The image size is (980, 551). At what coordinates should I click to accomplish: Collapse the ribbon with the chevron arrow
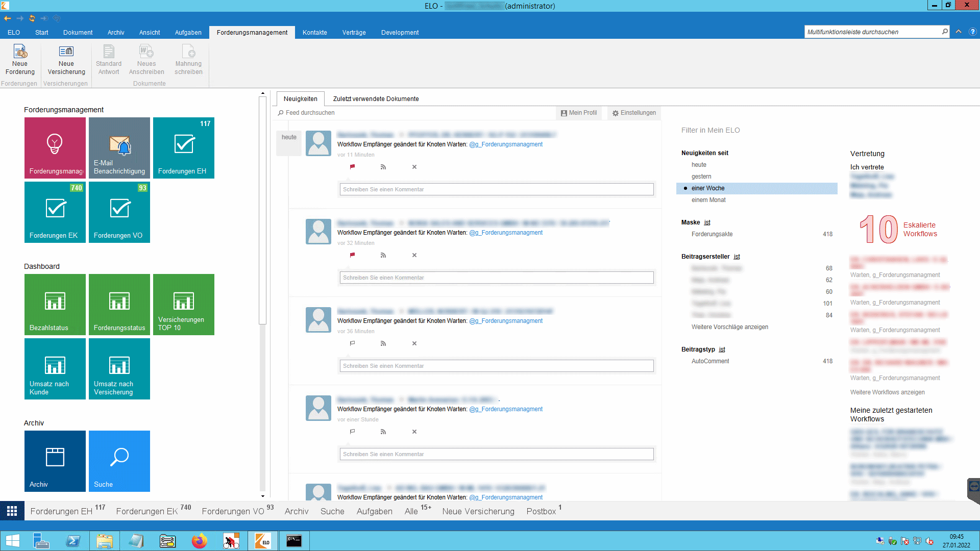tap(959, 32)
